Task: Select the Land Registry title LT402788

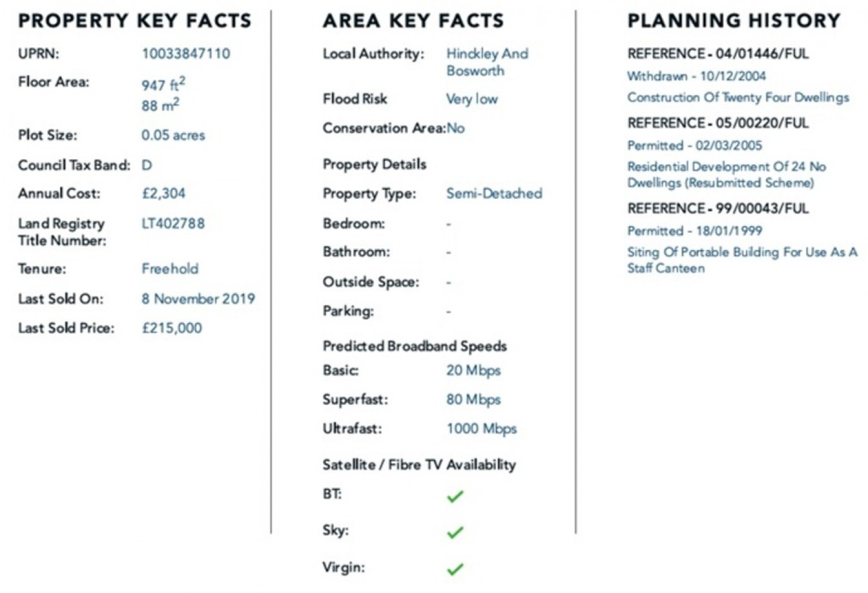Action: (173, 223)
